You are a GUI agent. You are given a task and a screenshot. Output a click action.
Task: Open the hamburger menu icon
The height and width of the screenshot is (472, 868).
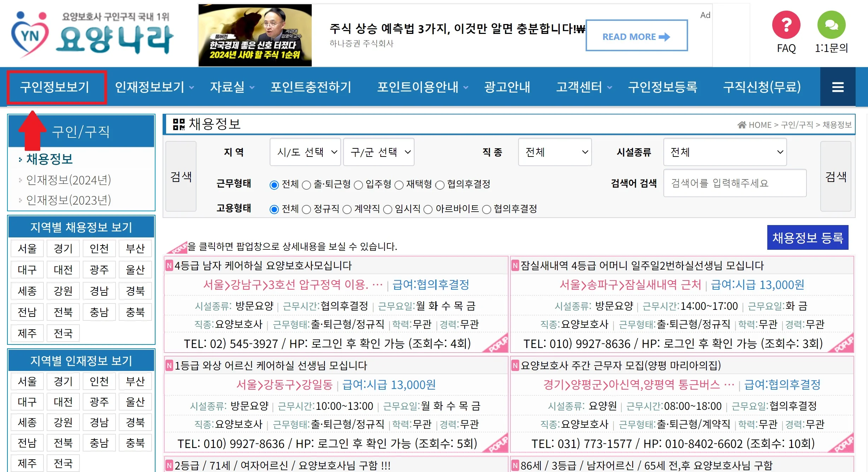point(838,87)
